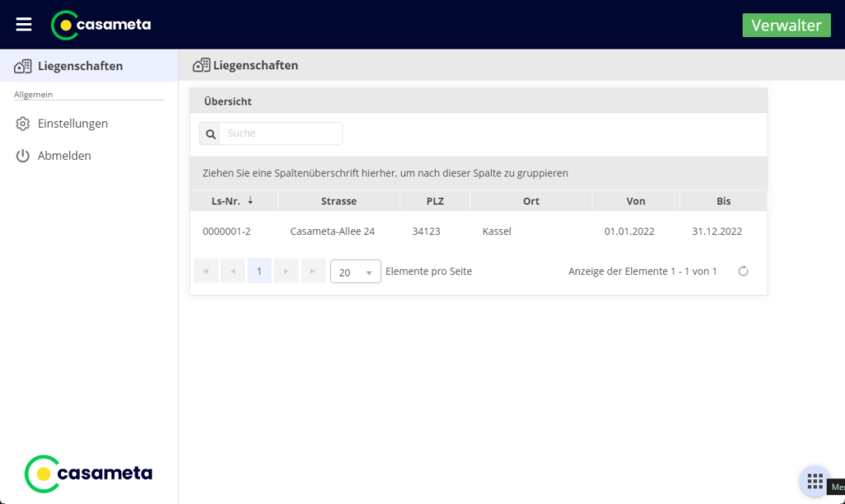
Task: Click the sidebar Liegenschaften building icon
Action: [22, 66]
